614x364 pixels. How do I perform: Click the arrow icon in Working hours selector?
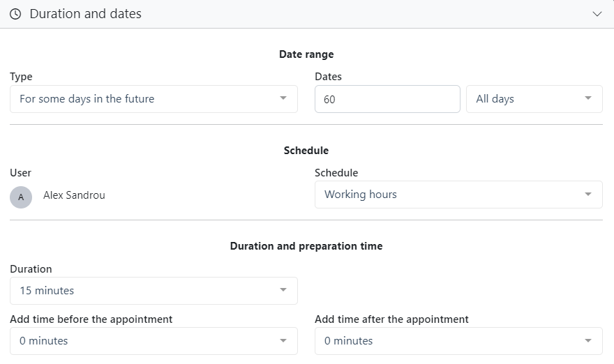coord(588,195)
